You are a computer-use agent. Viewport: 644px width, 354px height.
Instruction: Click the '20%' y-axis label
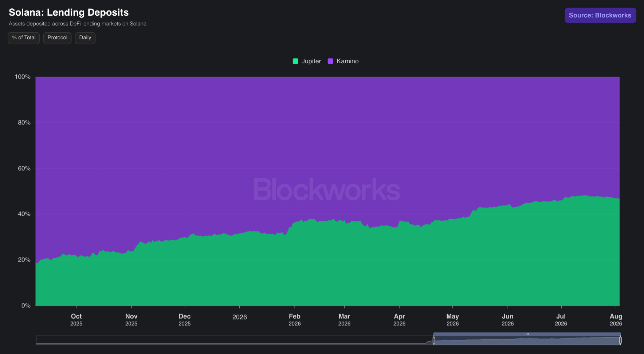click(x=24, y=260)
